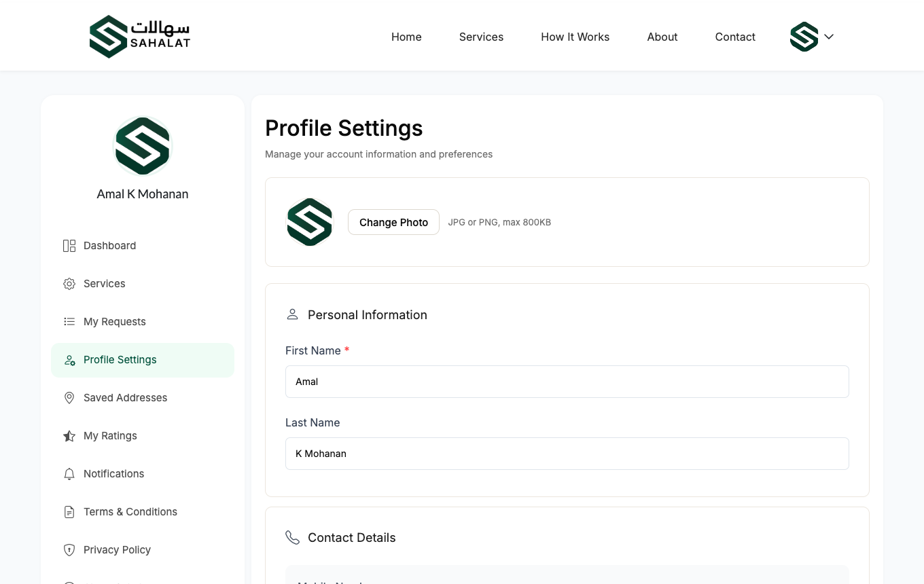Viewport: 924px width, 584px height.
Task: Click the Services gear icon in sidebar
Action: point(69,284)
